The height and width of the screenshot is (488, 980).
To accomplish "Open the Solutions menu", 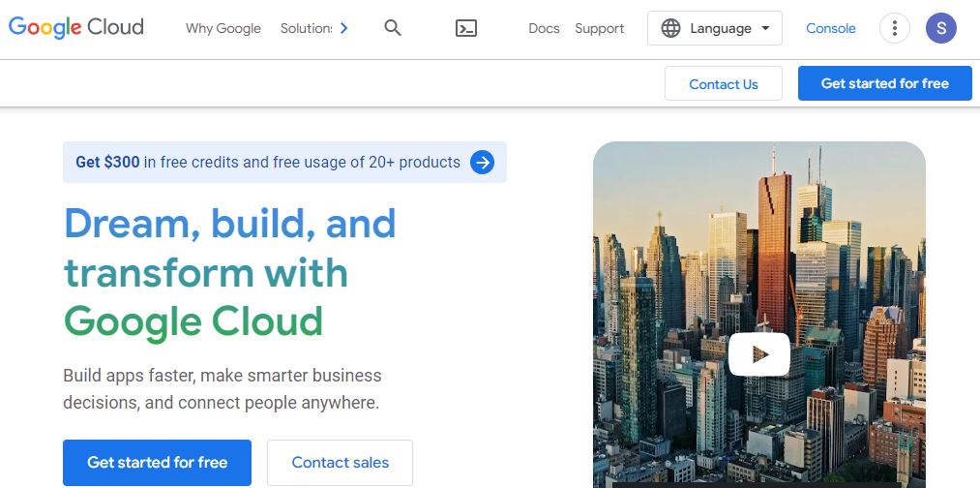I will tap(307, 28).
